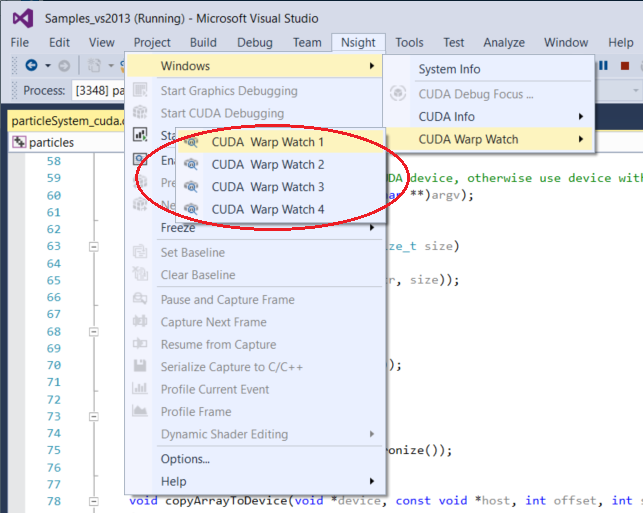643x513 pixels.
Task: Open the File menu
Action: tap(20, 42)
